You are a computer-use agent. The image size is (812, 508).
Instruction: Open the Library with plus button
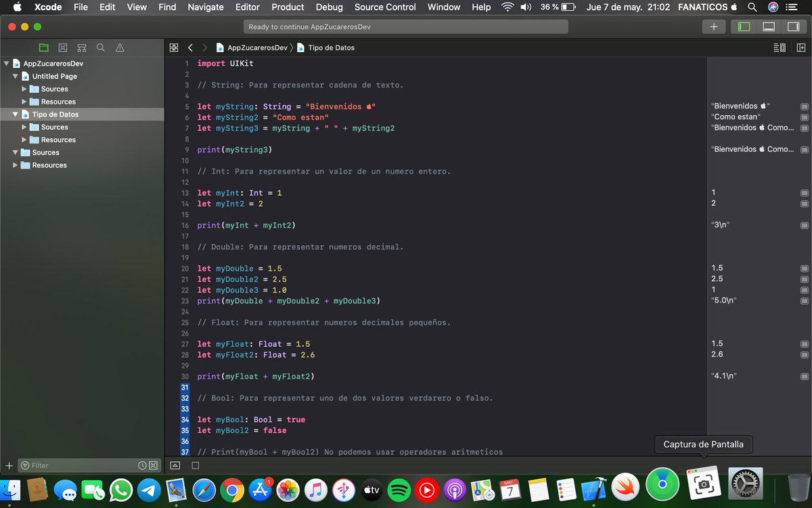point(714,26)
